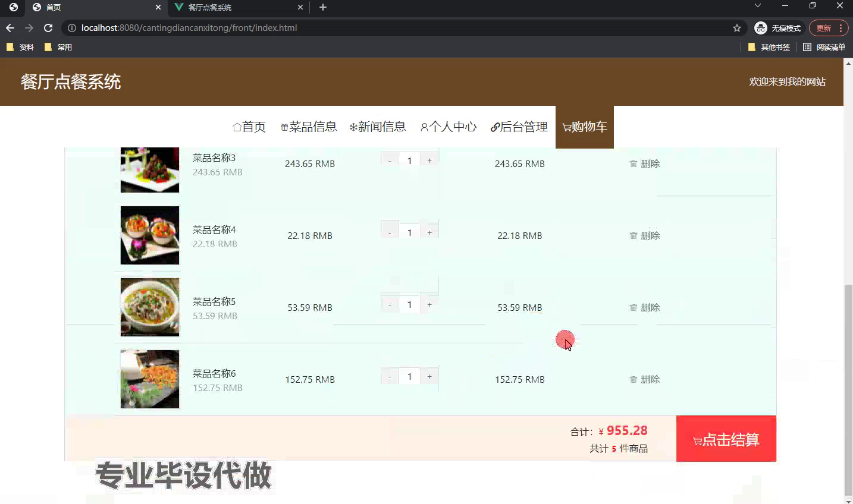Switch to the 首页 browser tab
853x504 pixels.
tap(97, 7)
